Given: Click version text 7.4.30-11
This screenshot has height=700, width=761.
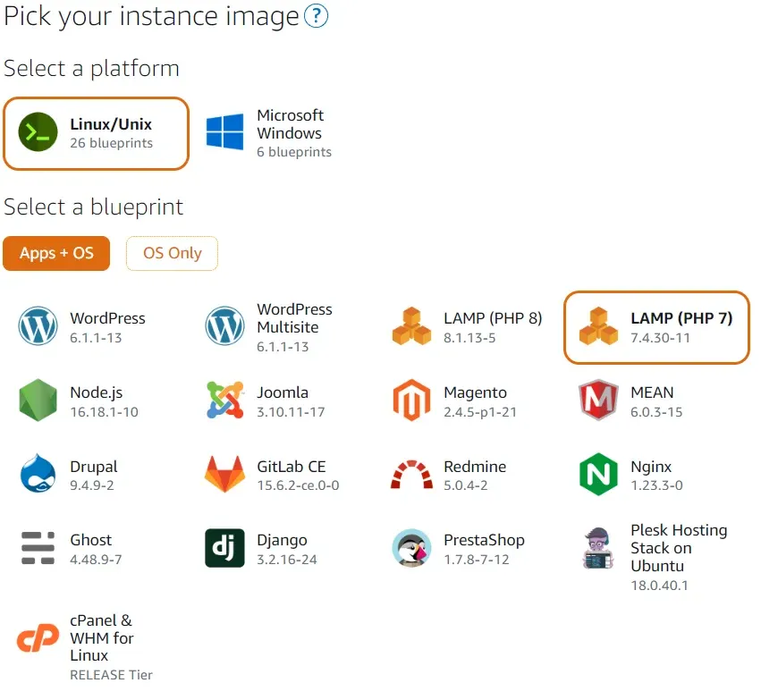Looking at the screenshot, I should tap(661, 338).
